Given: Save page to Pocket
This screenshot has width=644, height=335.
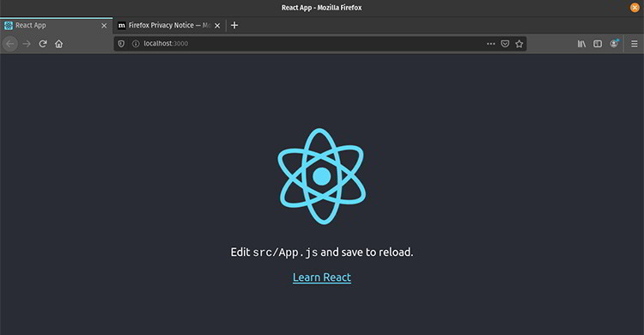Looking at the screenshot, I should tap(505, 44).
